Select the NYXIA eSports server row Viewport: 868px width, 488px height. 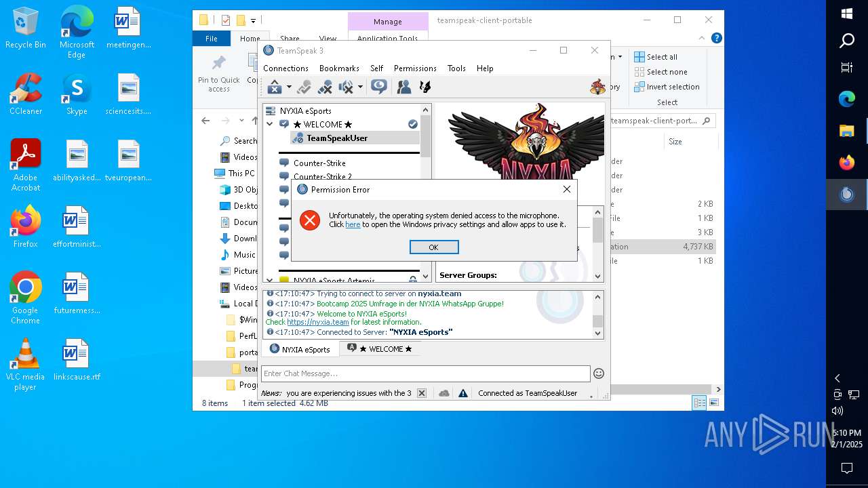point(342,110)
